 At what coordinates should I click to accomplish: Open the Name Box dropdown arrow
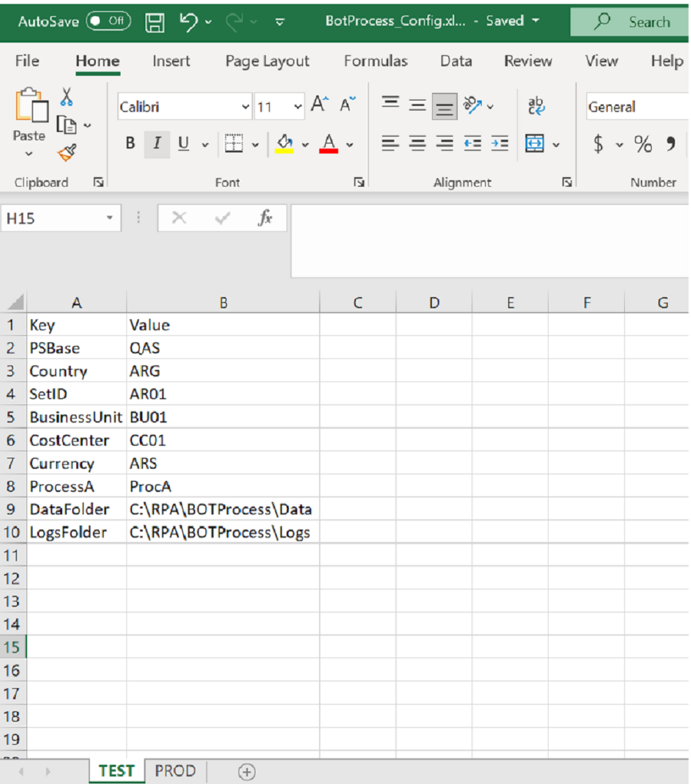pyautogui.click(x=109, y=218)
